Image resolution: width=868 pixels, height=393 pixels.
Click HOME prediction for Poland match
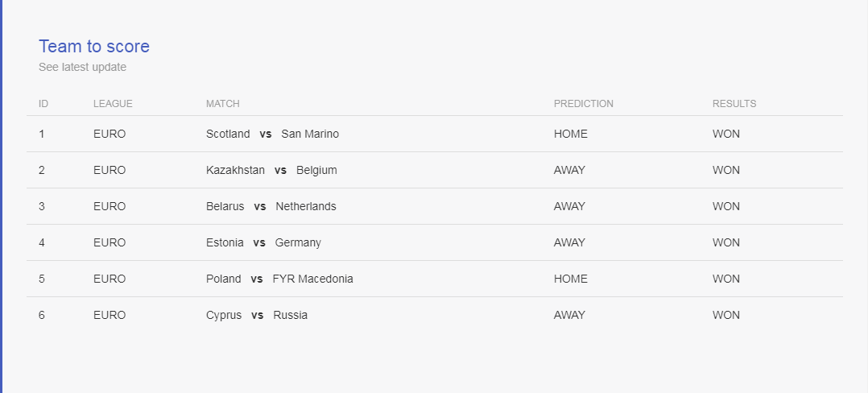click(x=571, y=279)
